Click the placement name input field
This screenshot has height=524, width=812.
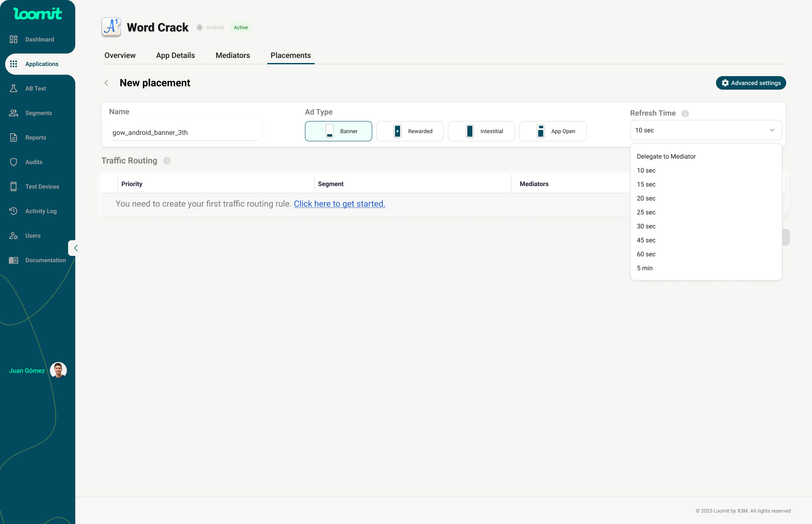[185, 132]
